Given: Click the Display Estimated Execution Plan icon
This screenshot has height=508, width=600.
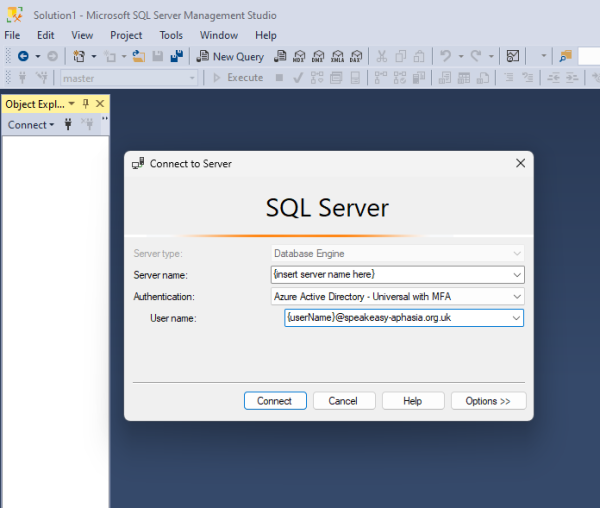Looking at the screenshot, I should [x=317, y=78].
